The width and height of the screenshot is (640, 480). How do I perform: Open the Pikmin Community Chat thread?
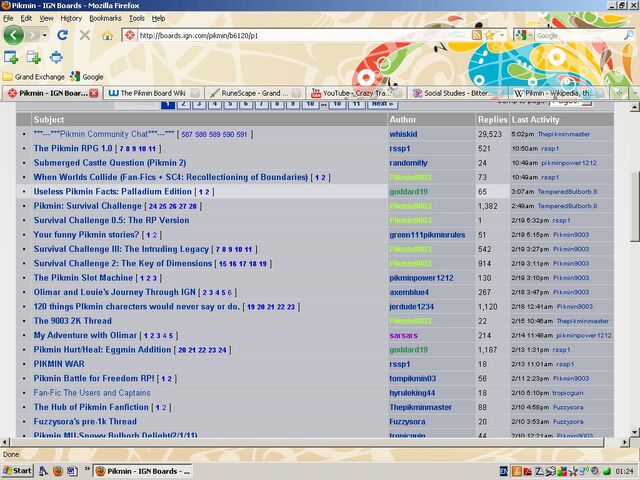(104, 134)
